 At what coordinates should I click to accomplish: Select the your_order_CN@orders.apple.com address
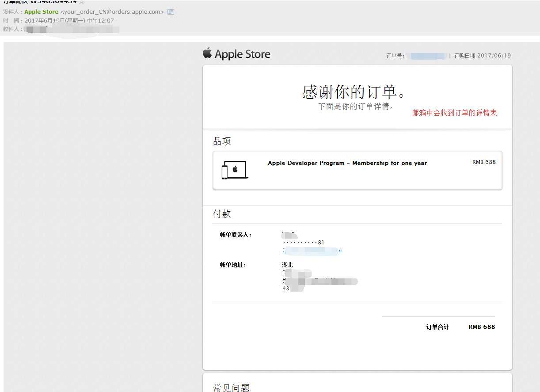112,12
